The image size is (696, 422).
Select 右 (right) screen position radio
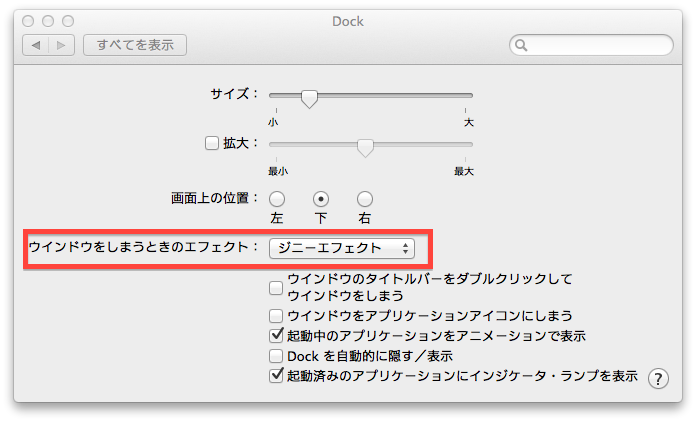click(x=365, y=198)
